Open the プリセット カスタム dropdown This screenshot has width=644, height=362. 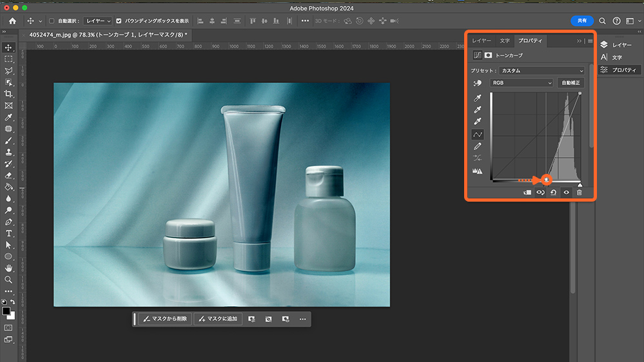(542, 70)
